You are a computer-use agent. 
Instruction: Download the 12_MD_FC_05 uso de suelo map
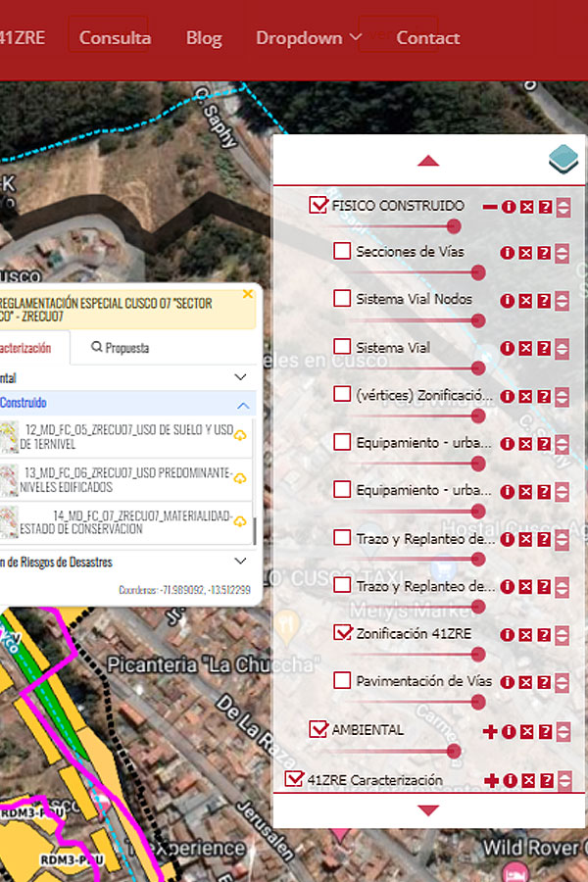pyautogui.click(x=240, y=436)
